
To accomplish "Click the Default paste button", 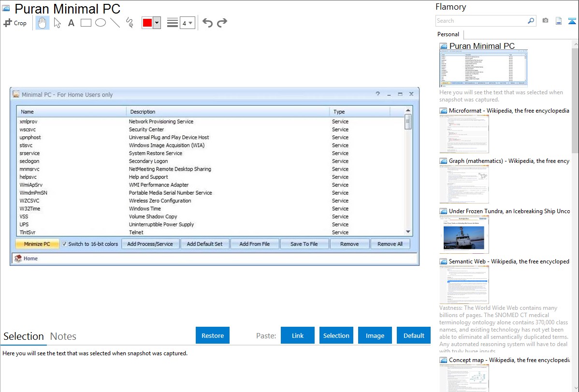I will coord(414,335).
